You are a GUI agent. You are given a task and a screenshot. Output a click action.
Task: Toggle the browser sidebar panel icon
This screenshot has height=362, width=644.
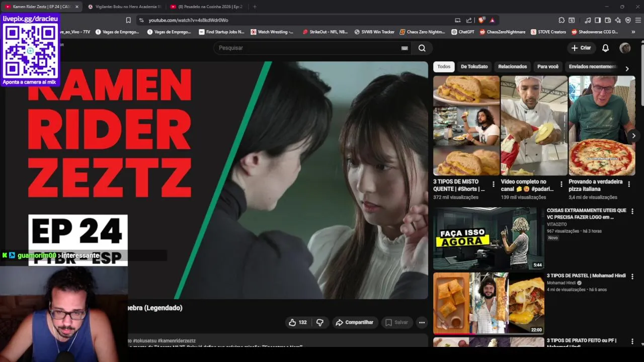pos(598,20)
